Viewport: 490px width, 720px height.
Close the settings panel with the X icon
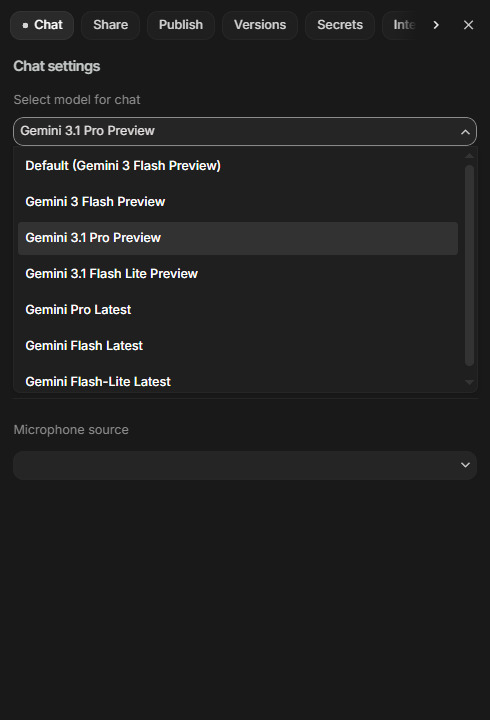[468, 25]
